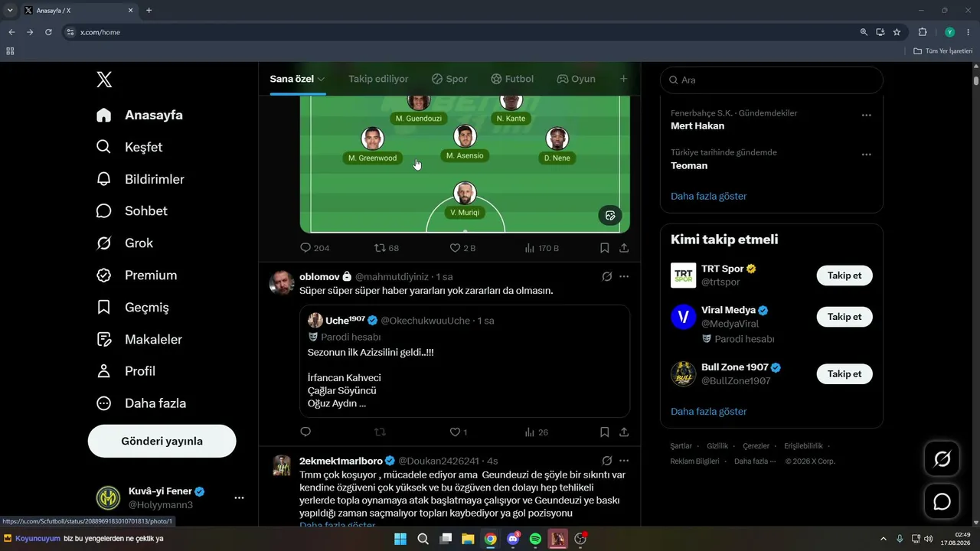This screenshot has width=980, height=551.
Task: Expand the footer Daha fazla menu
Action: (x=755, y=461)
